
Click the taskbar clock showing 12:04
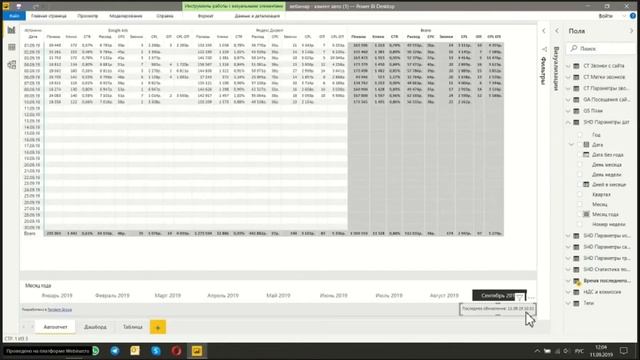pyautogui.click(x=601, y=351)
